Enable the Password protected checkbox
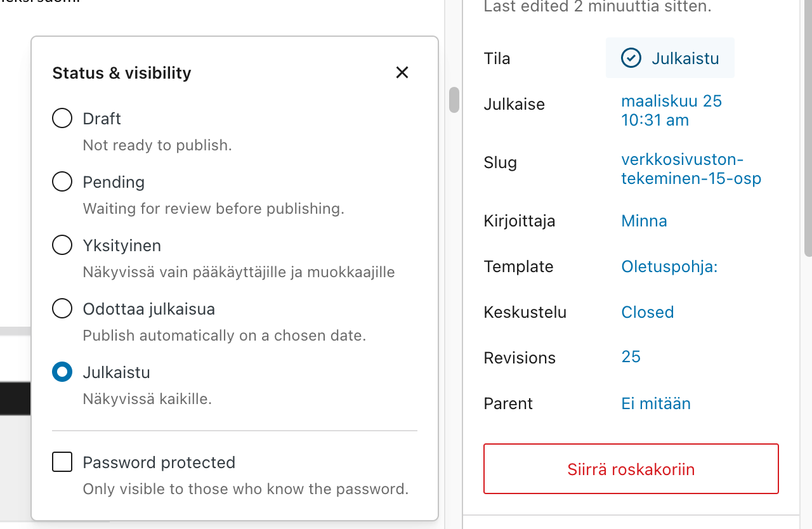 click(x=62, y=462)
